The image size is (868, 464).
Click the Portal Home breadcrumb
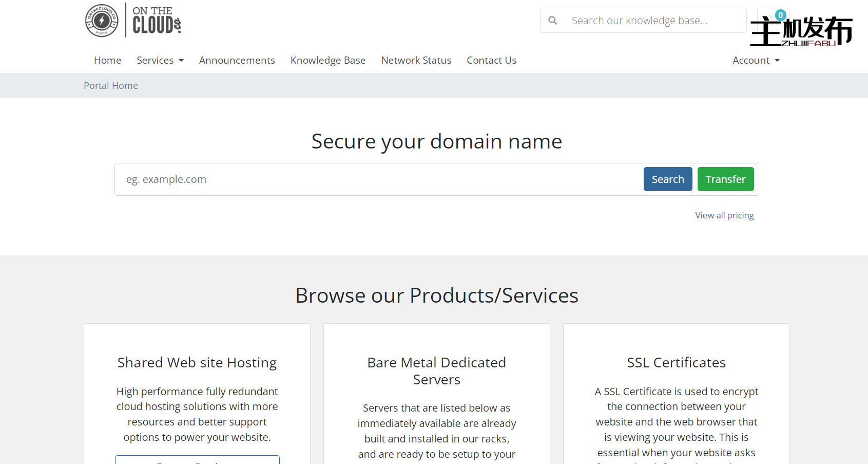pos(111,85)
